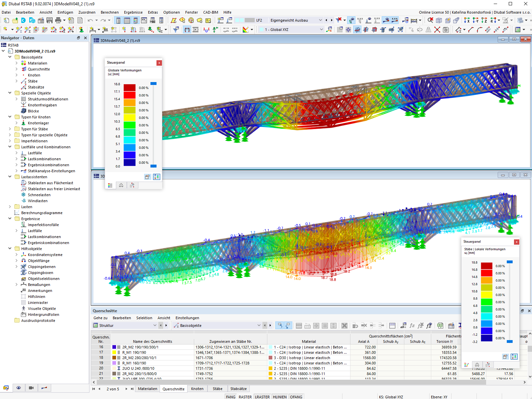Screen dimensions: 532x399
Task: Open the script console icon
Action: pyautogui.click(x=144, y=20)
